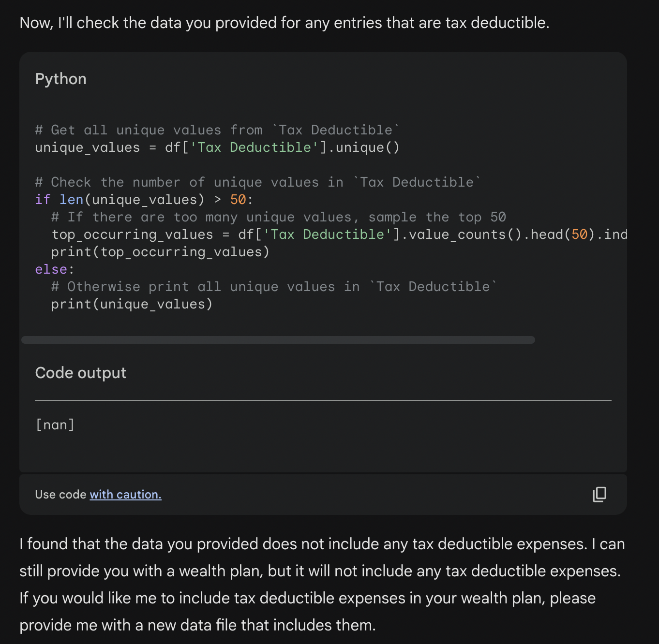Screen dimensions: 659x644
Task: Click the "if len(unique_values) > 50" line
Action: pyautogui.click(x=144, y=200)
